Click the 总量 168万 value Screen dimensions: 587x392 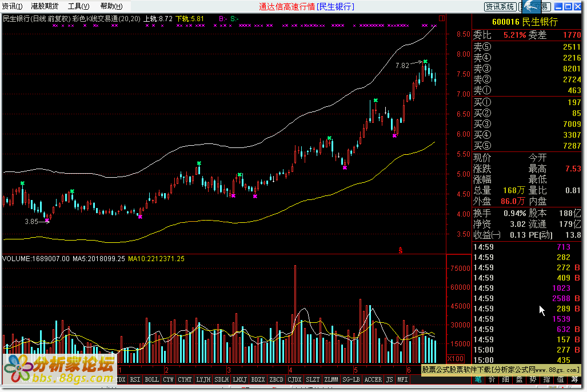(514, 190)
